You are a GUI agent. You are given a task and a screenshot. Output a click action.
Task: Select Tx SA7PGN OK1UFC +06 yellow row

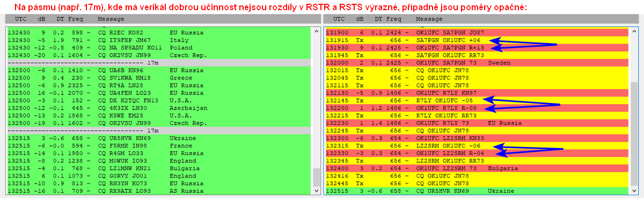tap(477, 40)
